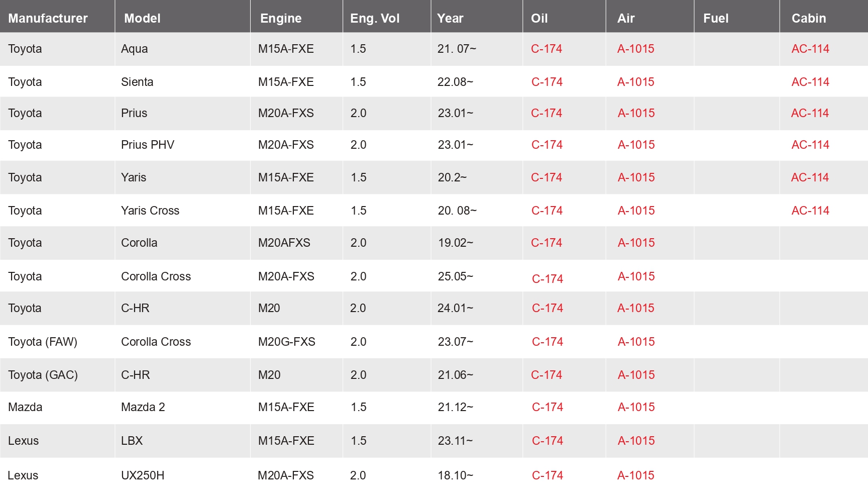Click the 25.05~ year cell
The width and height of the screenshot is (868, 493).
point(455,276)
